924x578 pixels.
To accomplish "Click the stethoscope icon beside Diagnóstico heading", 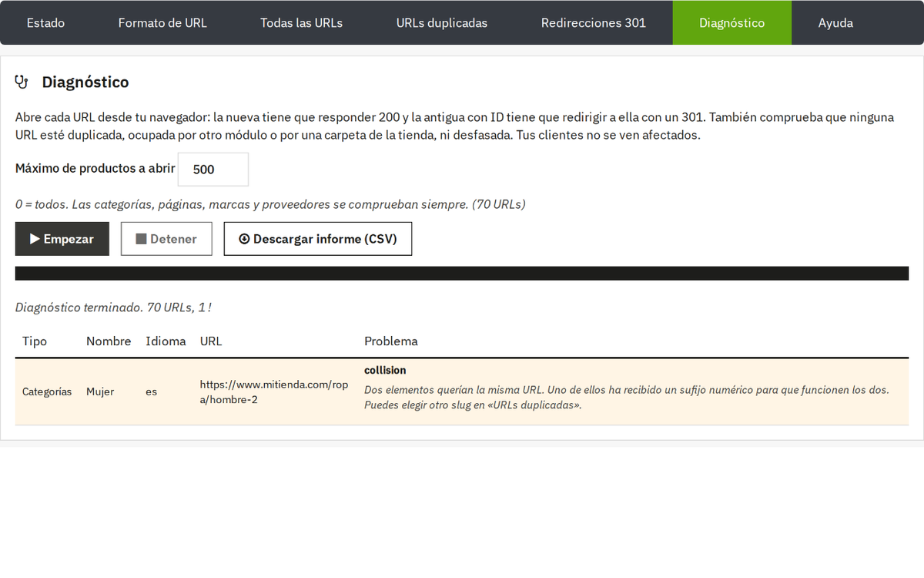I will pos(22,82).
